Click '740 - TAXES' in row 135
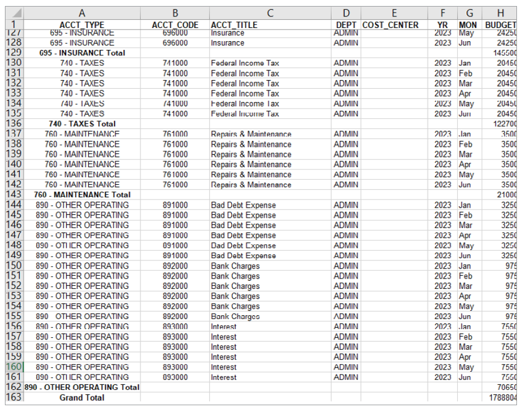This screenshot has height=420, width=523. [x=82, y=113]
